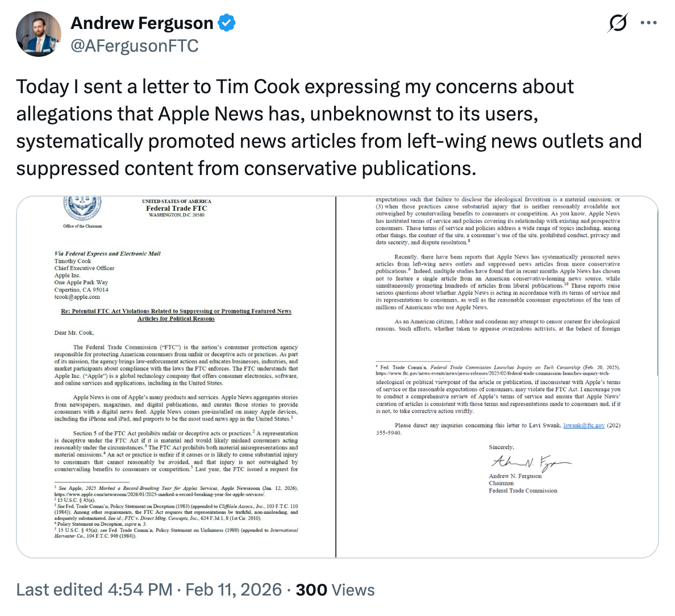Click the ftc.gov press release URL footnote

pyautogui.click(x=492, y=373)
